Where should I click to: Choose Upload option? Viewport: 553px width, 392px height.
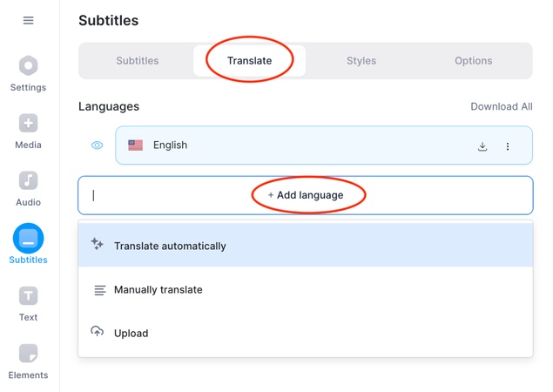[x=306, y=333]
